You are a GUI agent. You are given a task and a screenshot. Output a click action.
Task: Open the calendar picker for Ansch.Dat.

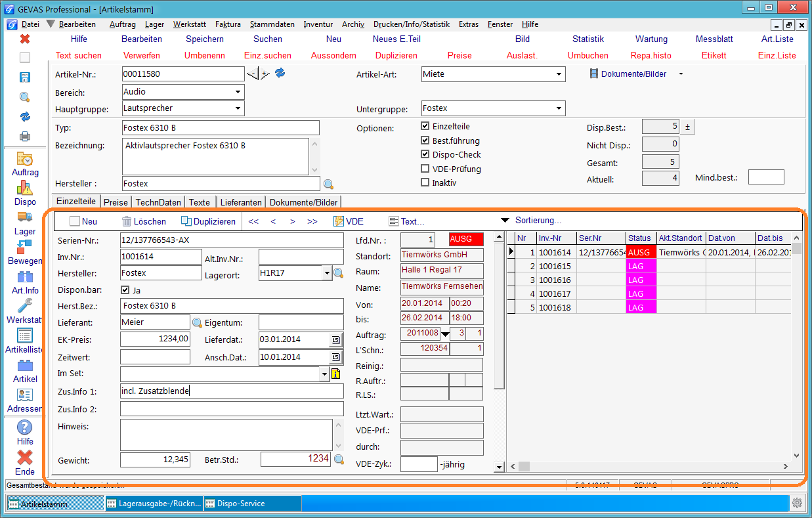335,357
